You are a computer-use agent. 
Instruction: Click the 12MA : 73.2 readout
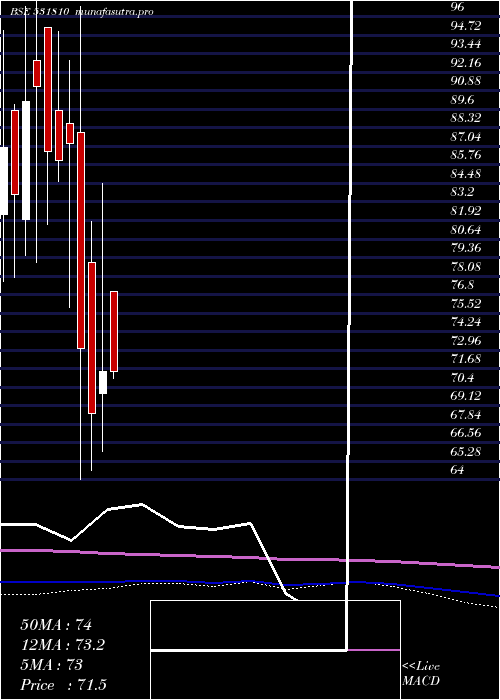65,645
